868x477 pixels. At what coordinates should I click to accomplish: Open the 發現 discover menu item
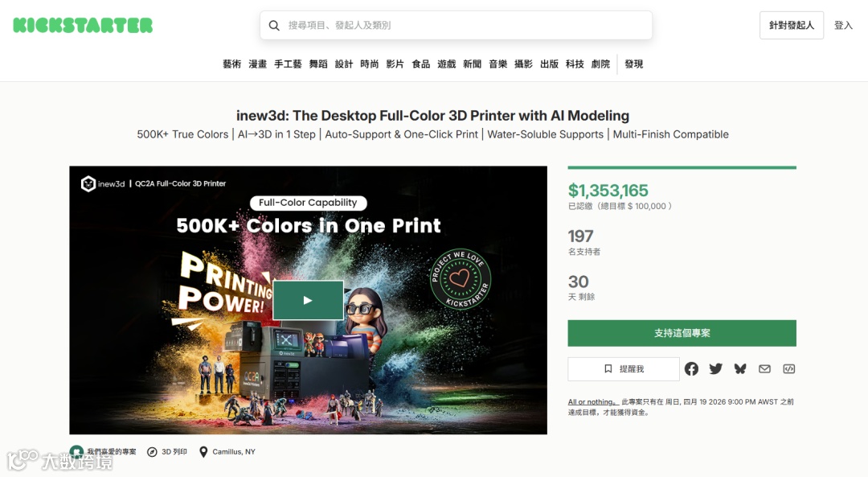pos(634,64)
